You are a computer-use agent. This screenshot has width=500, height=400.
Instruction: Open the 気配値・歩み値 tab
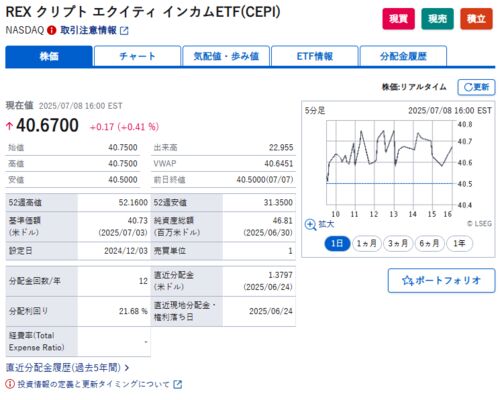pos(226,56)
